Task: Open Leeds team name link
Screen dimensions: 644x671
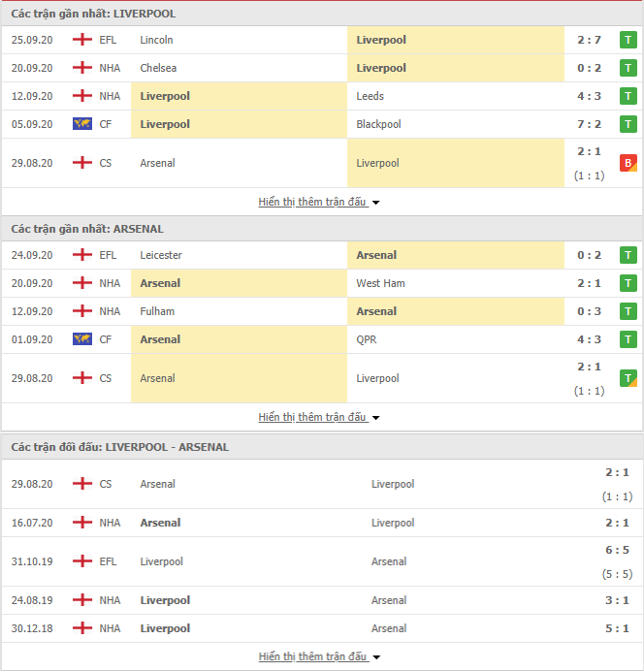Action: (x=370, y=96)
